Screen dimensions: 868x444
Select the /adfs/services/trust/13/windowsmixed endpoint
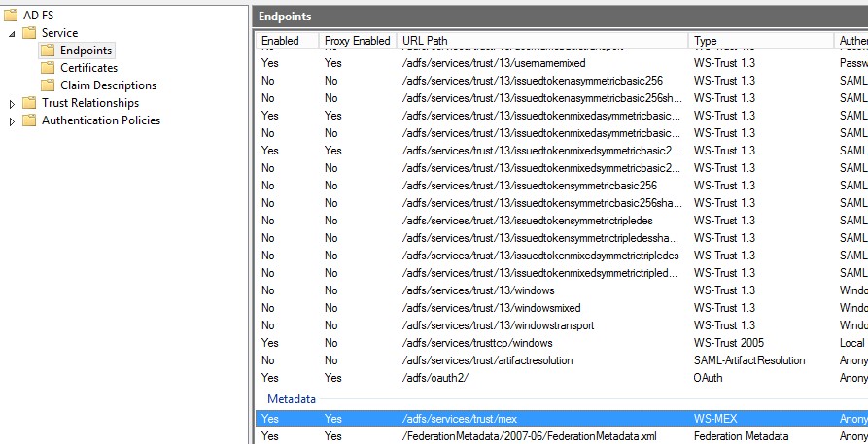[x=562, y=308]
